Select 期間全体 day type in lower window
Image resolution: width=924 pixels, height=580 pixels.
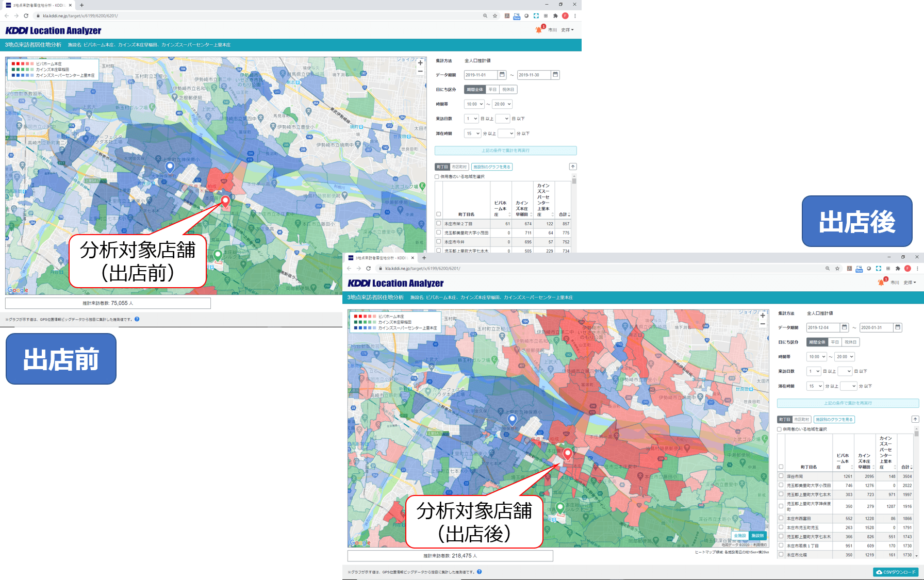tap(817, 342)
